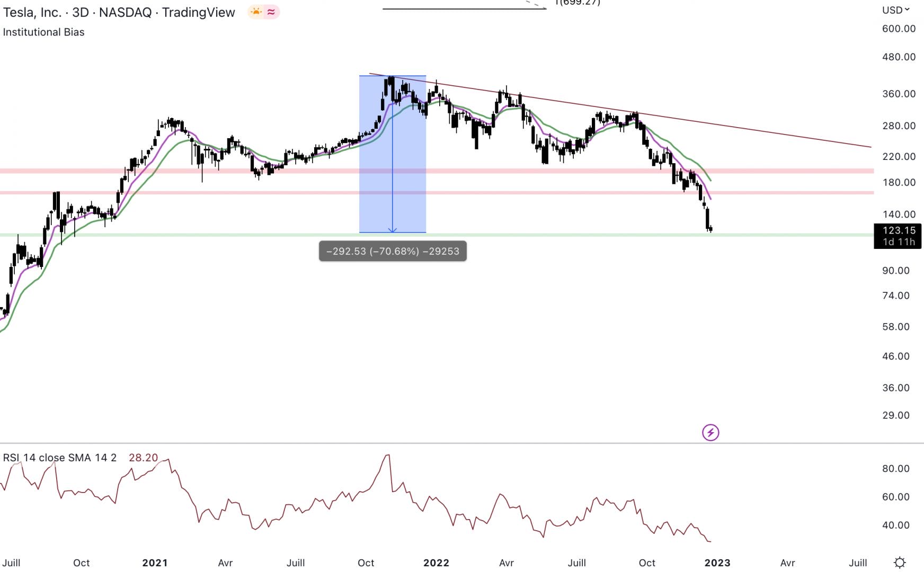Click the TradingView attribution logo

click(199, 12)
